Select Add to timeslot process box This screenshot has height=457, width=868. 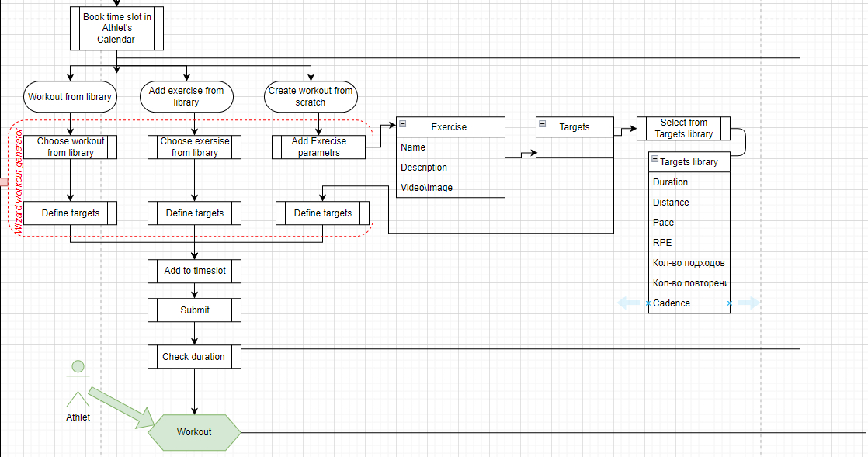click(194, 271)
